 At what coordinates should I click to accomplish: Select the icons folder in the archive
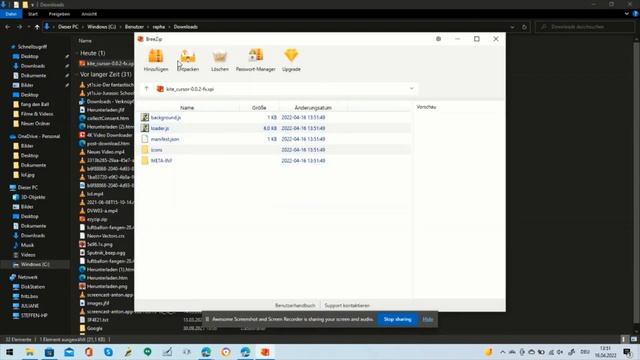coord(156,150)
